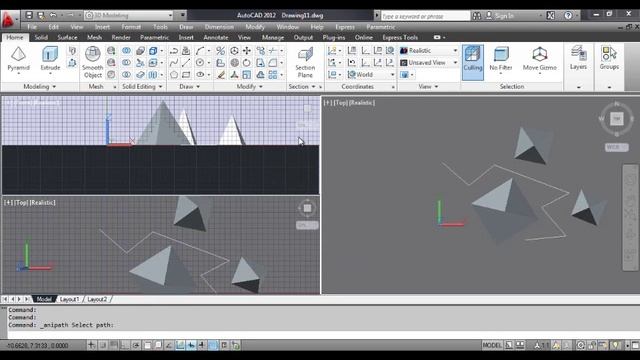Select the Extrude tool

pyautogui.click(x=50, y=59)
